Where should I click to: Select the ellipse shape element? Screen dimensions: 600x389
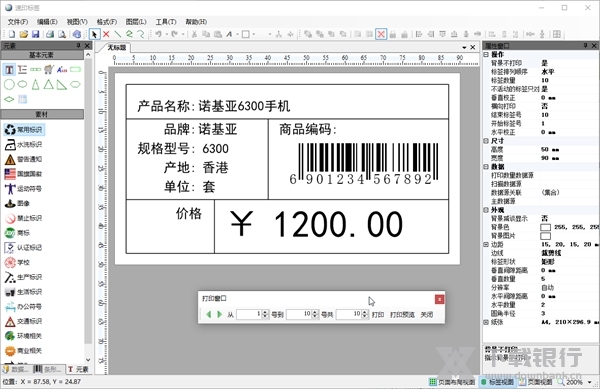[x=23, y=85]
